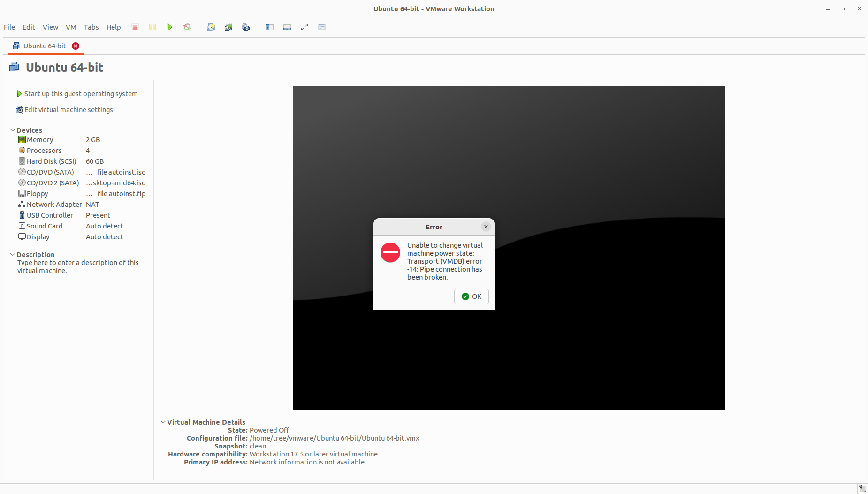This screenshot has width=868, height=494.
Task: Click the status bar icon at bottom right
Action: pyautogui.click(x=862, y=488)
